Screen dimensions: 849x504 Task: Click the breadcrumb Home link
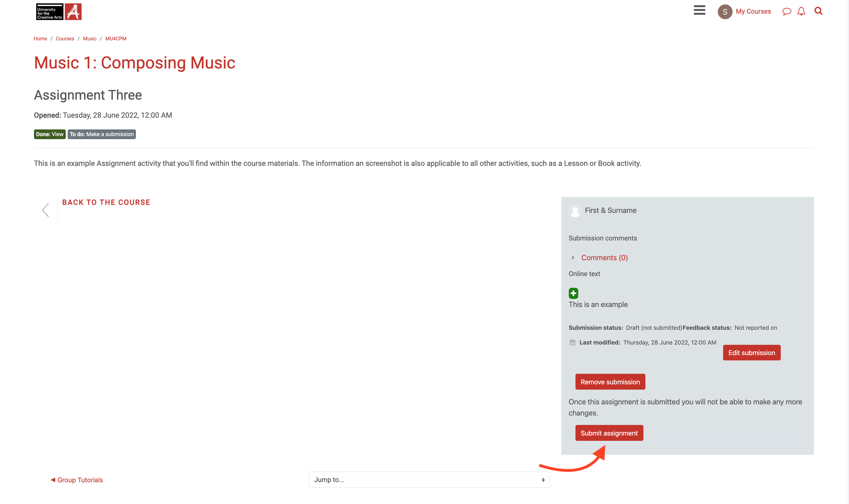point(40,38)
